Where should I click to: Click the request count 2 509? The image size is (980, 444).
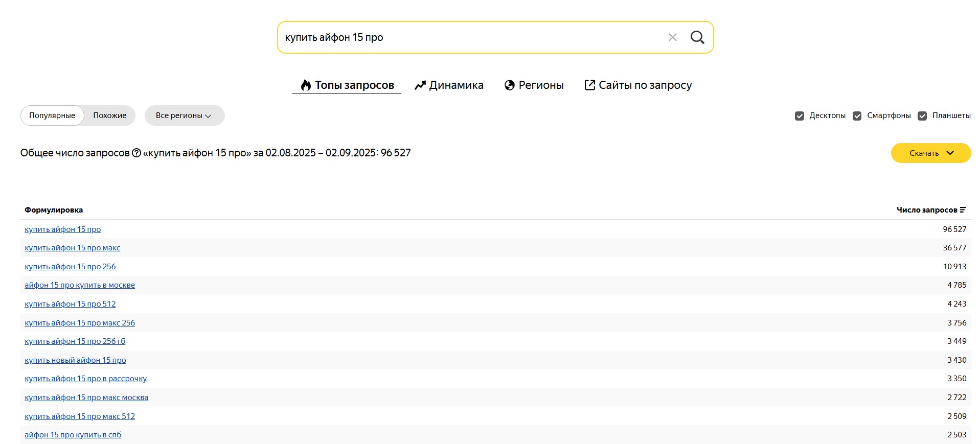click(956, 416)
